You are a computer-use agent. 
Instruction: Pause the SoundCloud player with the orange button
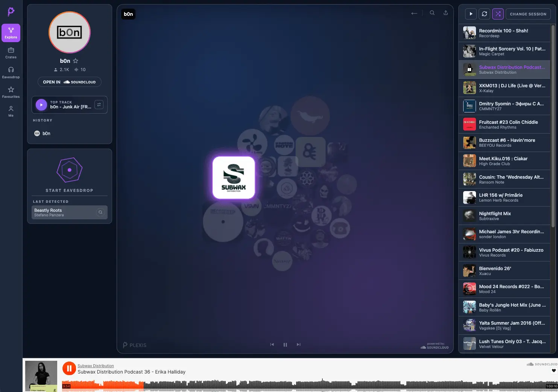[69, 369]
